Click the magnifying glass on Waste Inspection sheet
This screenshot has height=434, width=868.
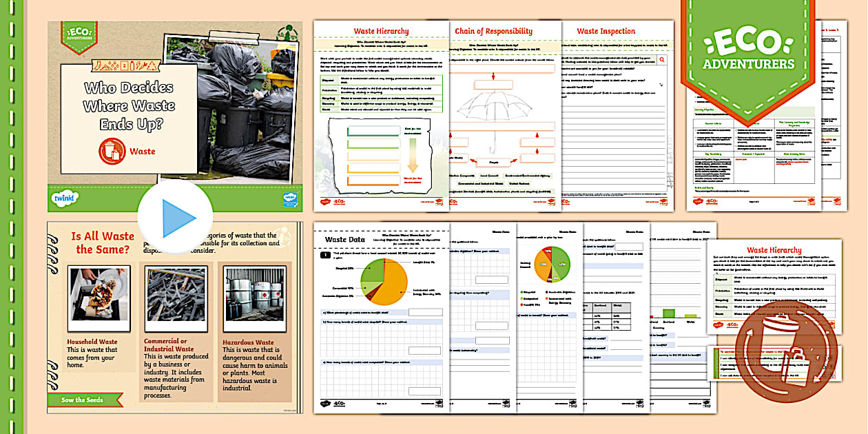tap(661, 61)
